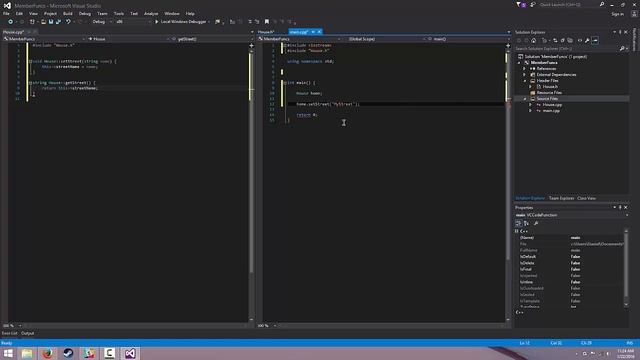Select Resource Files folder

(x=549, y=93)
